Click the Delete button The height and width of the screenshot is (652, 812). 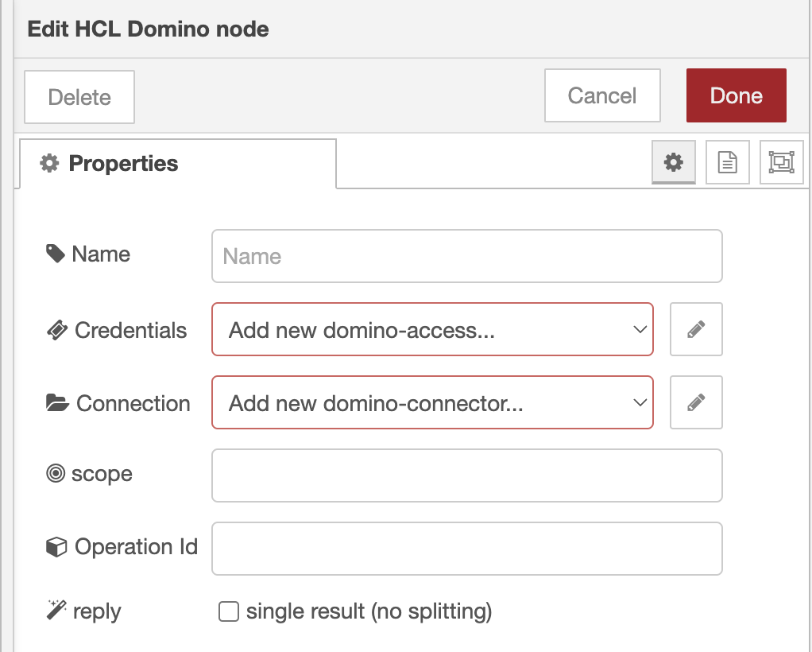click(x=79, y=97)
